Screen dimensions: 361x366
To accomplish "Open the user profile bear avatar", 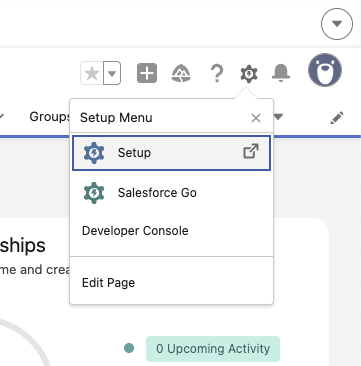I will pyautogui.click(x=325, y=70).
